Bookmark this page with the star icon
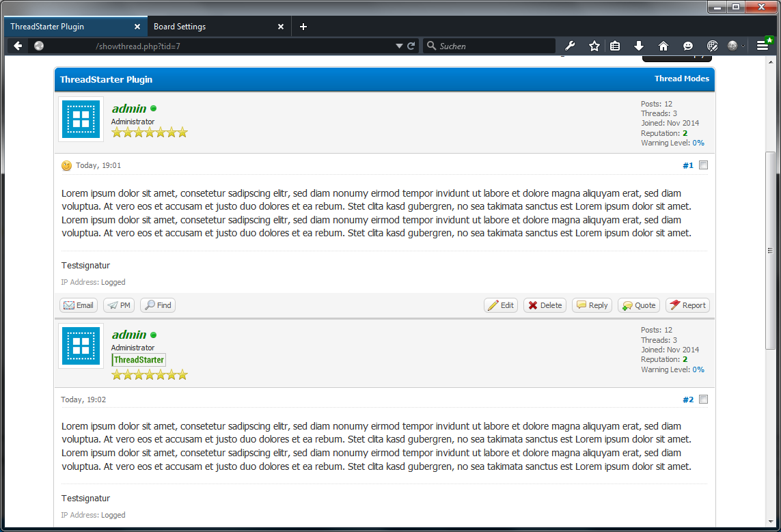The height and width of the screenshot is (532, 781). [594, 46]
